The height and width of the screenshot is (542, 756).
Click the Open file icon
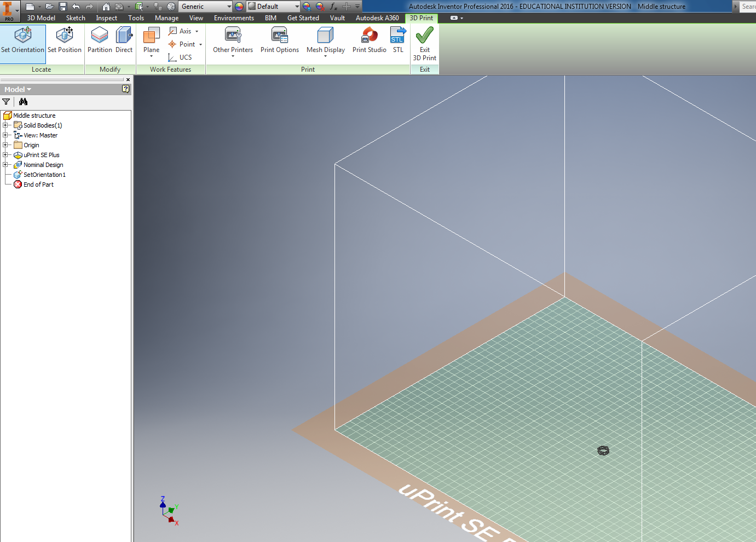tap(49, 7)
